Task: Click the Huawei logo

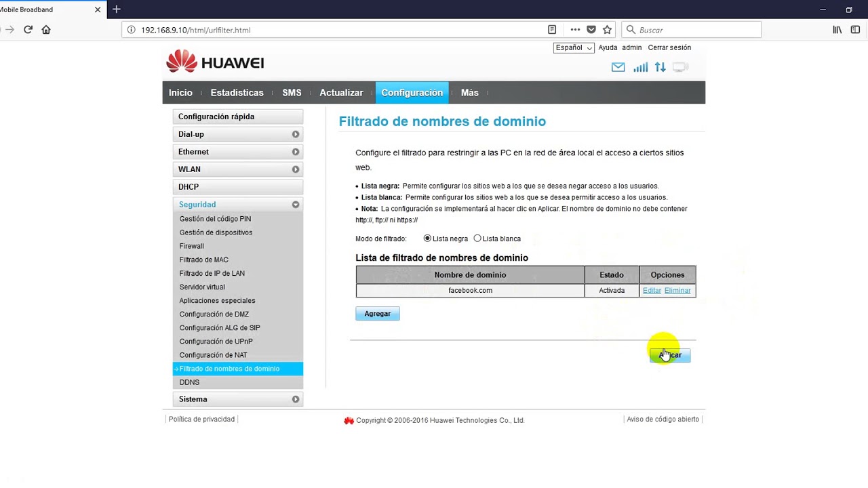Action: pyautogui.click(x=215, y=62)
